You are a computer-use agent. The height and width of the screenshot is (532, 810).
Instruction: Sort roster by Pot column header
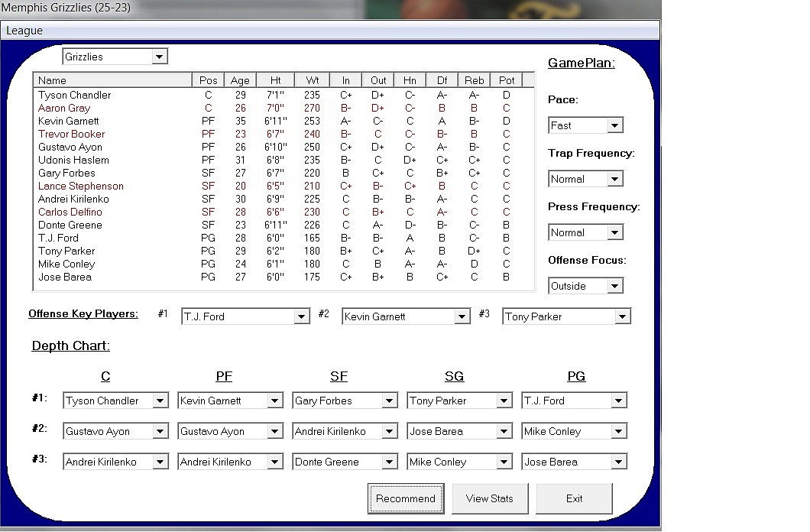click(x=506, y=80)
